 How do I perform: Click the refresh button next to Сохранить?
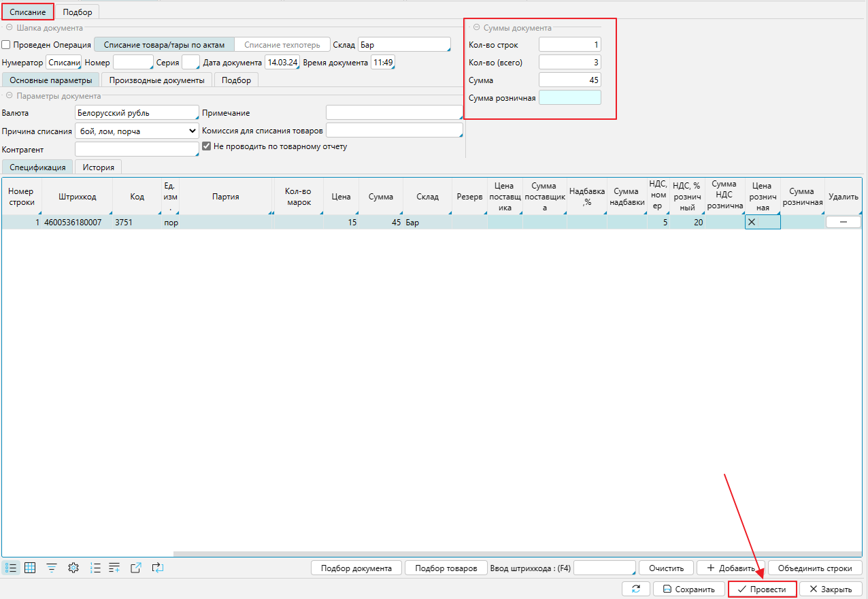click(x=636, y=589)
